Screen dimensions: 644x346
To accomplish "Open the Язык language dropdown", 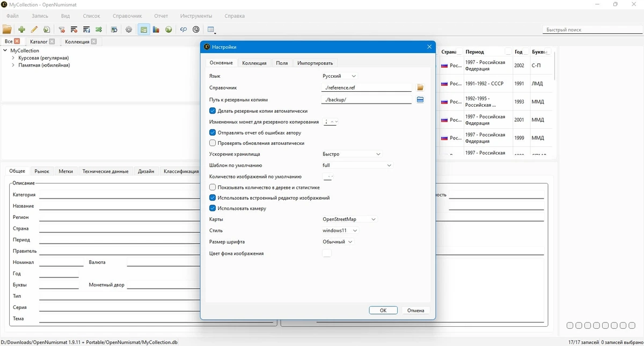I will pos(339,76).
